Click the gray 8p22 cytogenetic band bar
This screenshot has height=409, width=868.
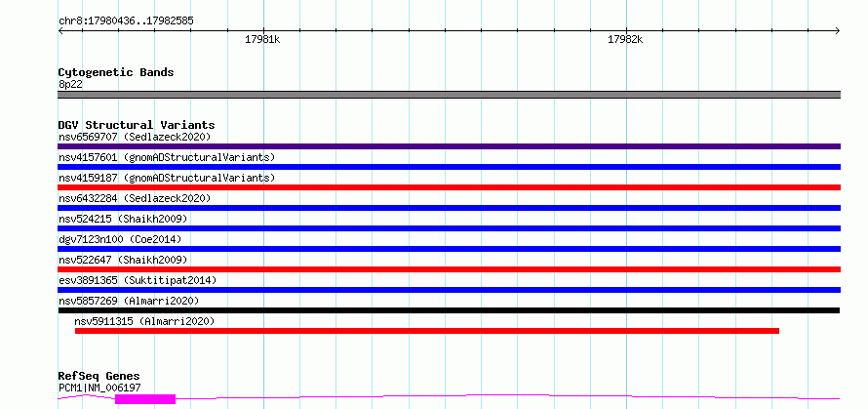pos(449,95)
